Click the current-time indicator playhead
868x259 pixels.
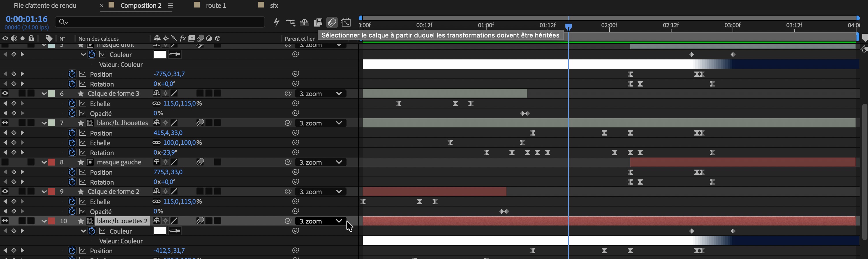569,27
